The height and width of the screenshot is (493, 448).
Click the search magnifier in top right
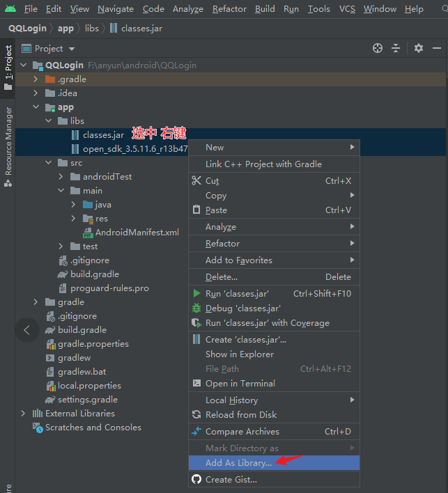coord(445,8)
